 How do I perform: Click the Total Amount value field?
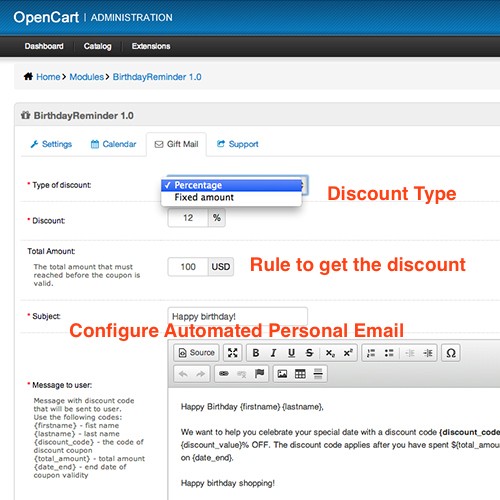point(188,267)
